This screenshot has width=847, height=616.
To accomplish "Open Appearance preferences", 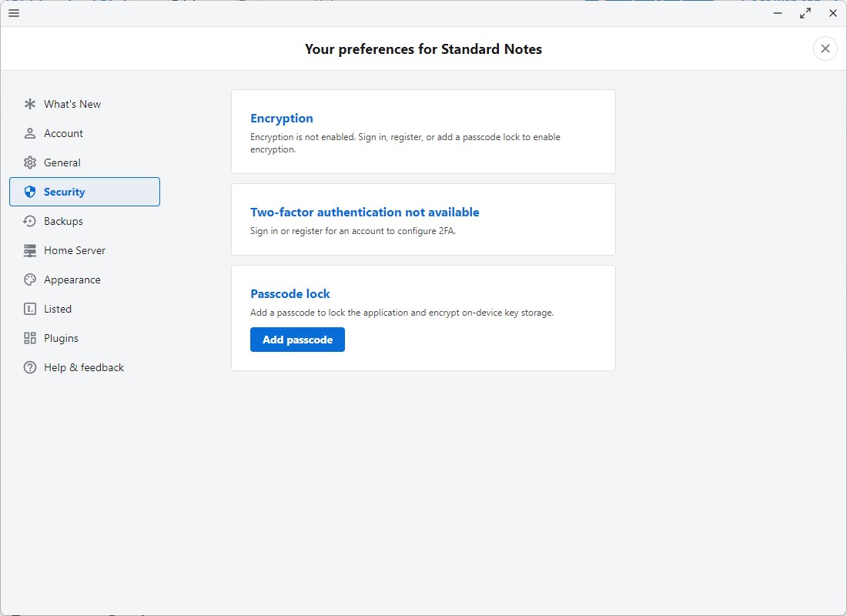I will 85,280.
